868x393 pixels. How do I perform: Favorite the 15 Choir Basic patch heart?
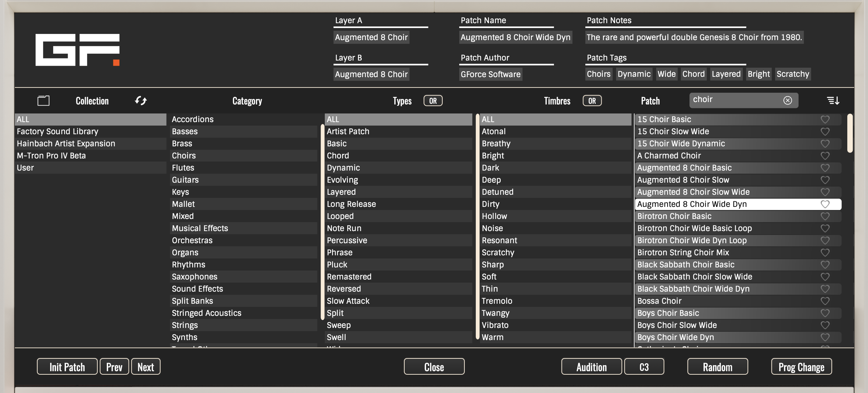point(825,119)
